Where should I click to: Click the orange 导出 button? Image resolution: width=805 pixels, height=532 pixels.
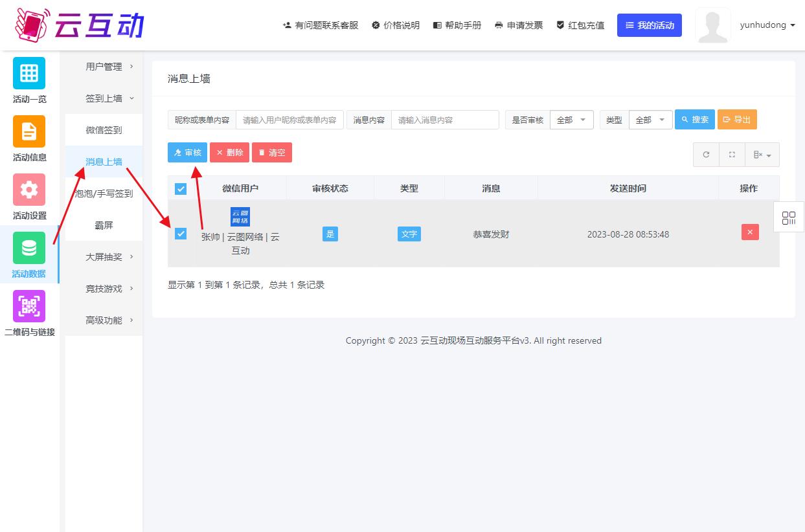[737, 120]
